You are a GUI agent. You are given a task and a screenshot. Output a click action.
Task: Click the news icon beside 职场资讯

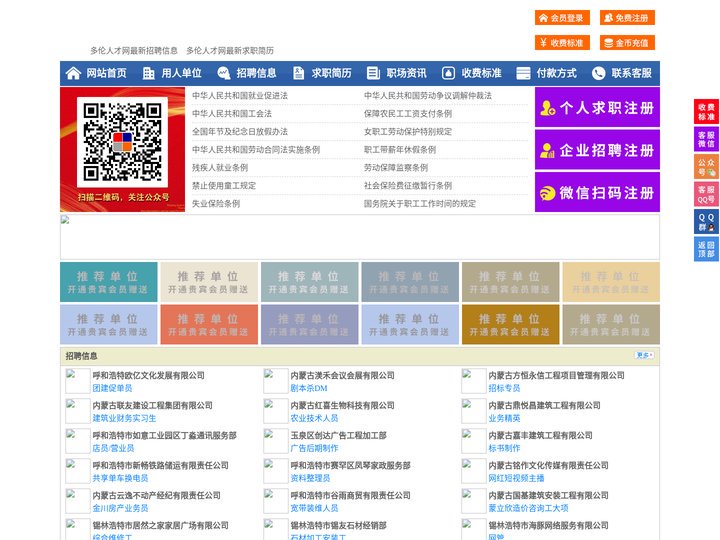click(373, 73)
